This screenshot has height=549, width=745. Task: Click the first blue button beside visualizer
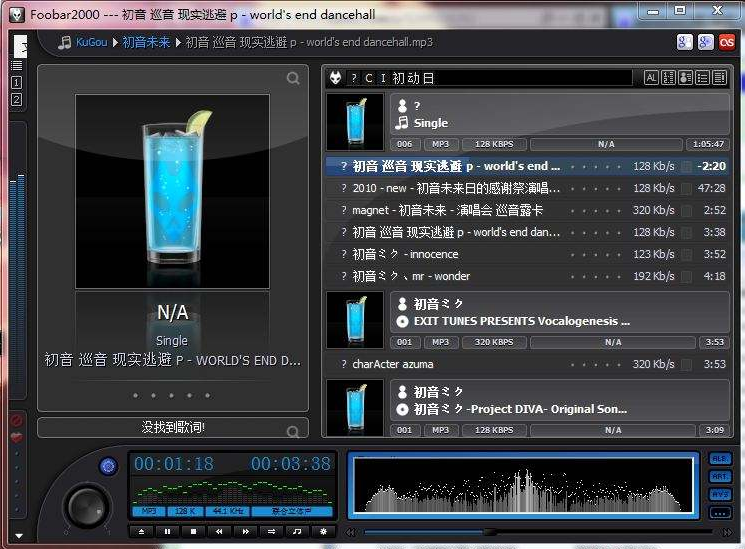tap(720, 459)
